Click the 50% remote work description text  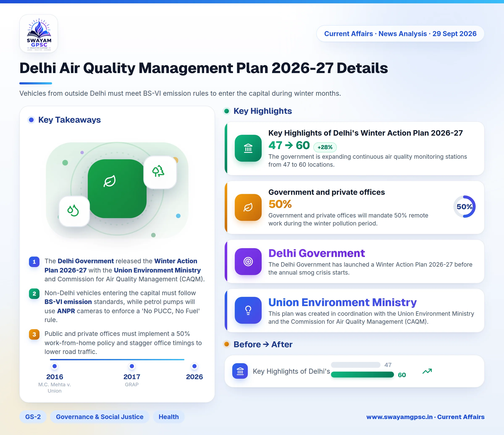[348, 219]
